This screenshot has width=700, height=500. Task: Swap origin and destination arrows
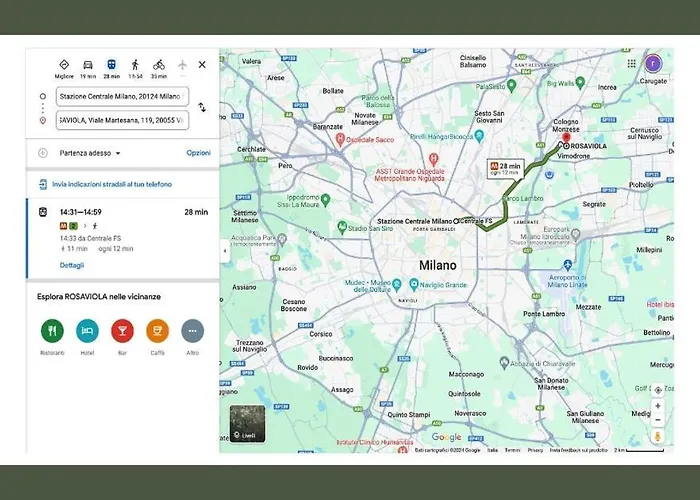[202, 108]
